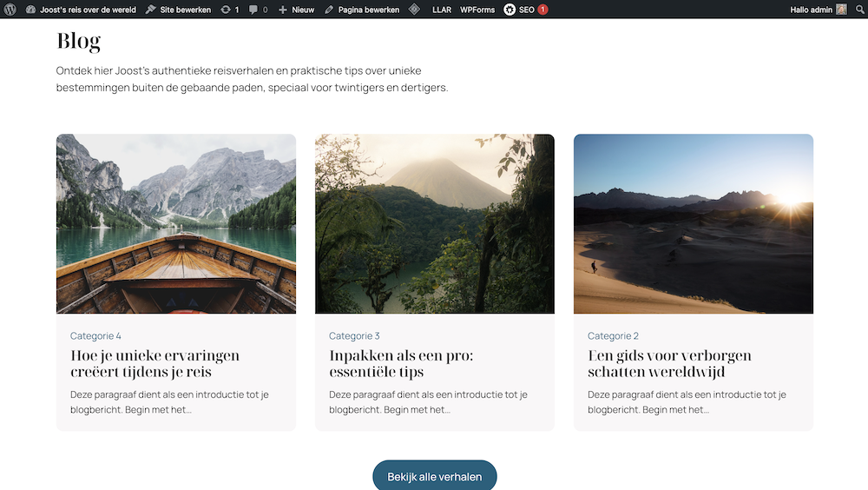
Task: Open the Inpakken als een pro post
Action: 401,363
